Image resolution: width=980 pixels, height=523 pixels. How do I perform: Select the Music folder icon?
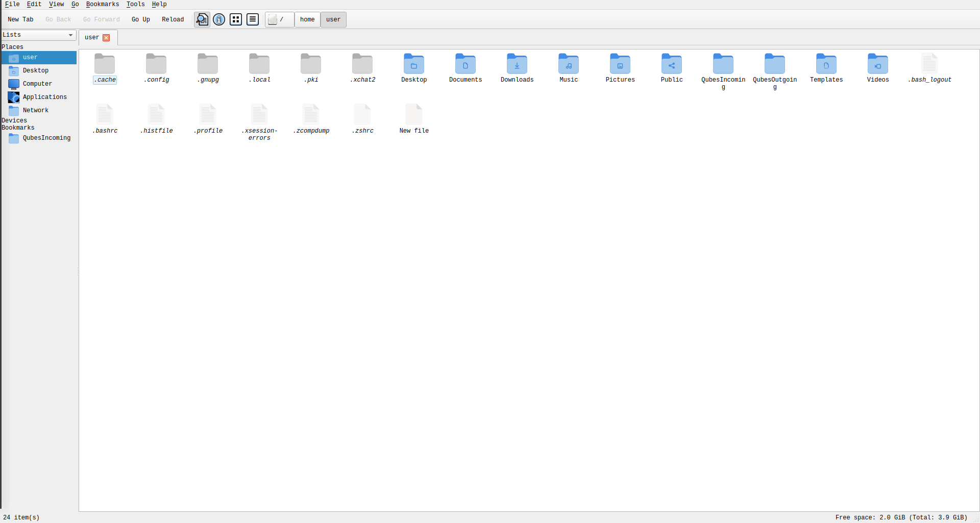569,64
